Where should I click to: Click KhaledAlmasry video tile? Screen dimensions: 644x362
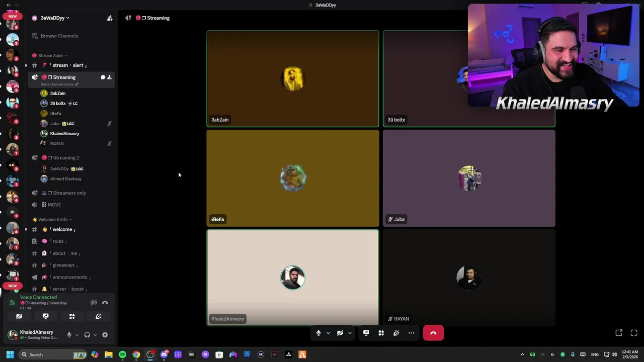(x=293, y=278)
